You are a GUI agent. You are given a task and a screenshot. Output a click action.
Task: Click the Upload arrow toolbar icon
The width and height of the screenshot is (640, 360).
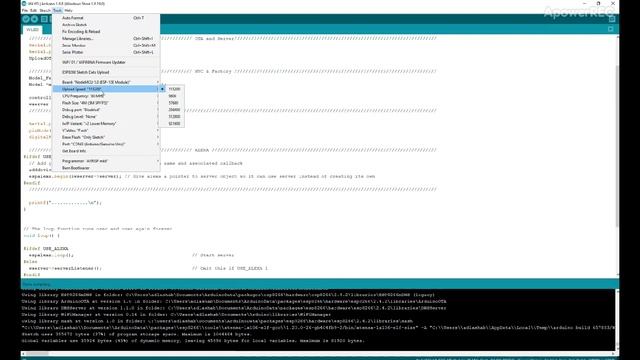coord(35,19)
